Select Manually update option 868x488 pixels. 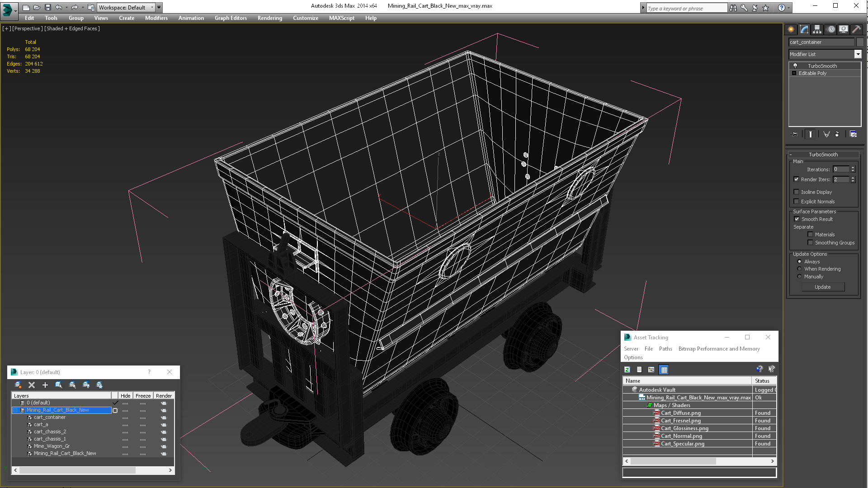coord(799,277)
